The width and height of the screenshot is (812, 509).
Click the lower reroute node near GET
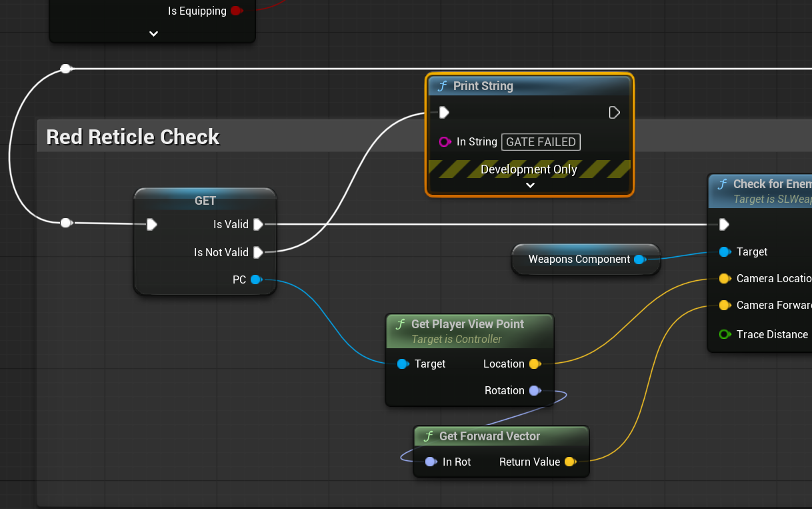[65, 223]
